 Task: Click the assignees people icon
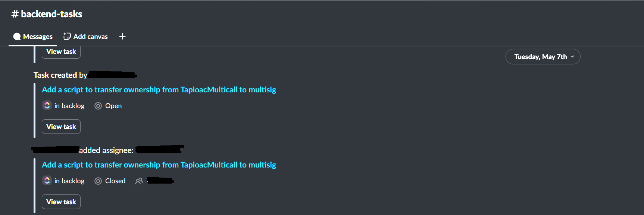(139, 181)
